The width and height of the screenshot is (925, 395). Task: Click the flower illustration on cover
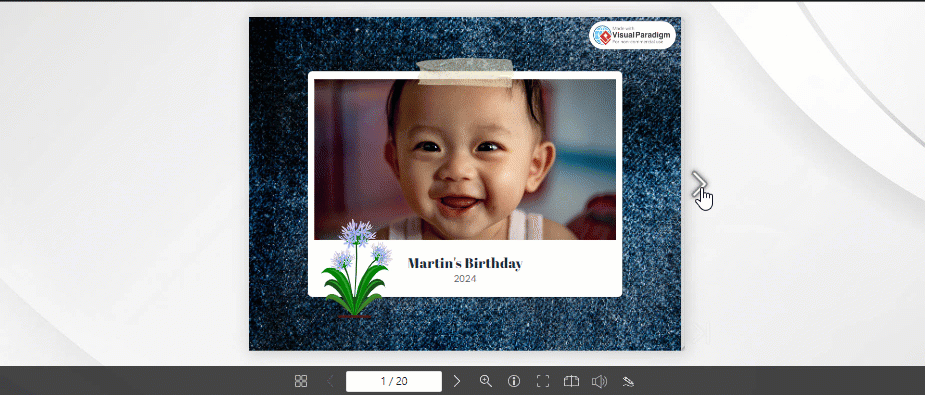356,269
